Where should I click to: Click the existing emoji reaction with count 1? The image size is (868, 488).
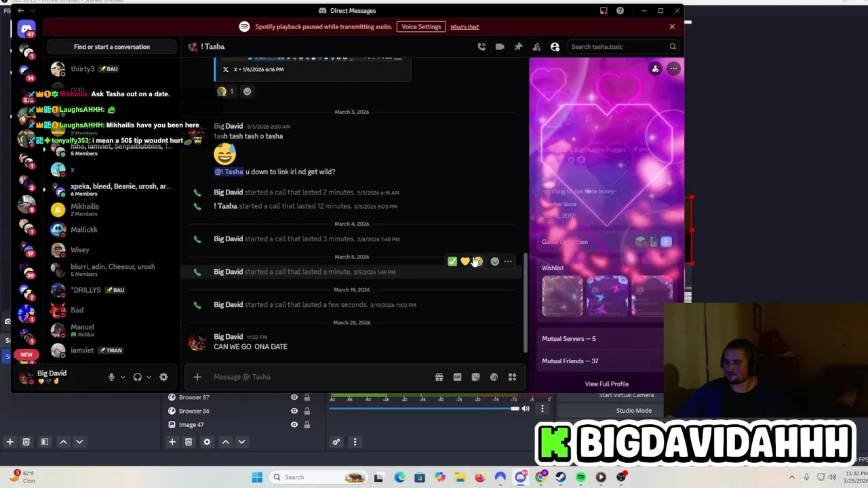click(x=226, y=91)
